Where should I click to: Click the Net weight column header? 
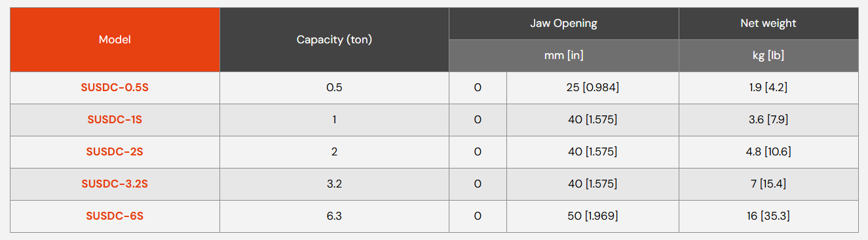[x=768, y=24]
